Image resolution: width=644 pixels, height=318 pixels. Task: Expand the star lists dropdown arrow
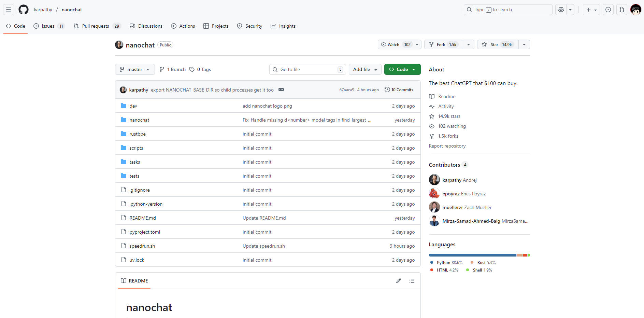pyautogui.click(x=524, y=45)
